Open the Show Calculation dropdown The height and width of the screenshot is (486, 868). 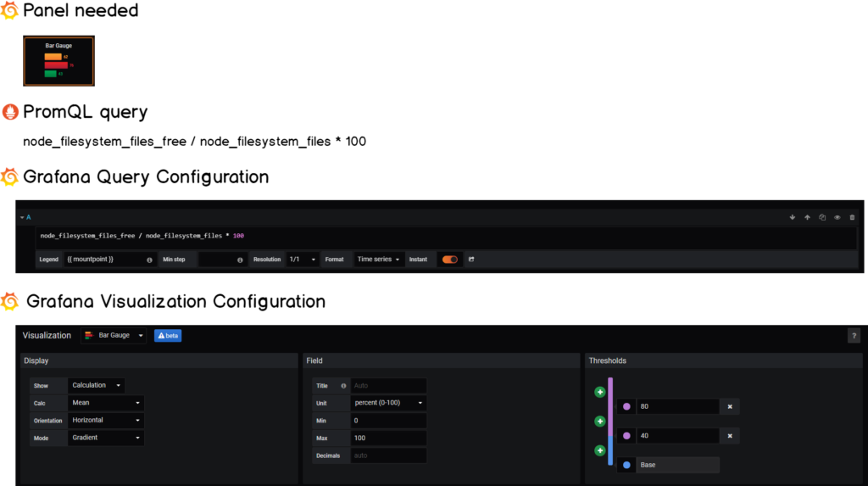[96, 385]
